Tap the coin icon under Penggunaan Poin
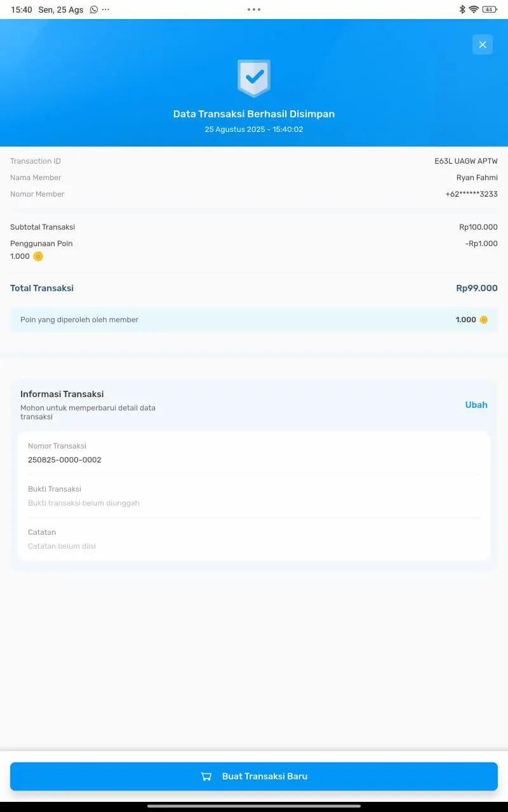The height and width of the screenshot is (812, 508). point(38,256)
